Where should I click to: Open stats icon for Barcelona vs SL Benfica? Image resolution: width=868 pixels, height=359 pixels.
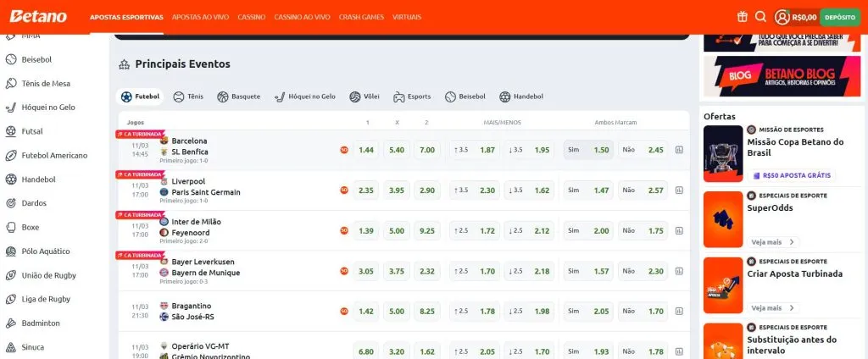point(679,150)
